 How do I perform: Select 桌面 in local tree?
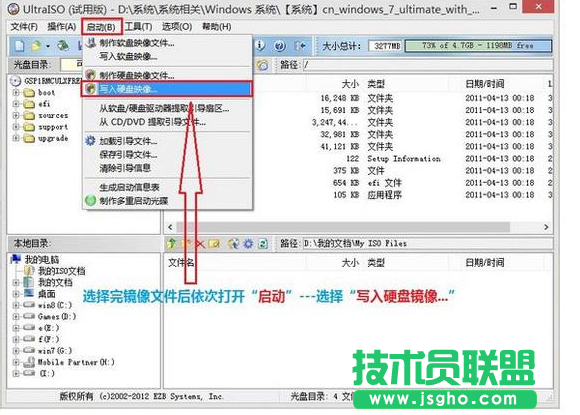coord(47,294)
